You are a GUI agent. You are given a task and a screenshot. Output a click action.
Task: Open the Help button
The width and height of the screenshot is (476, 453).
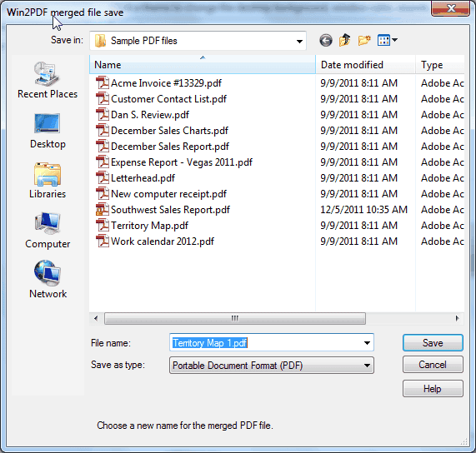(x=433, y=388)
